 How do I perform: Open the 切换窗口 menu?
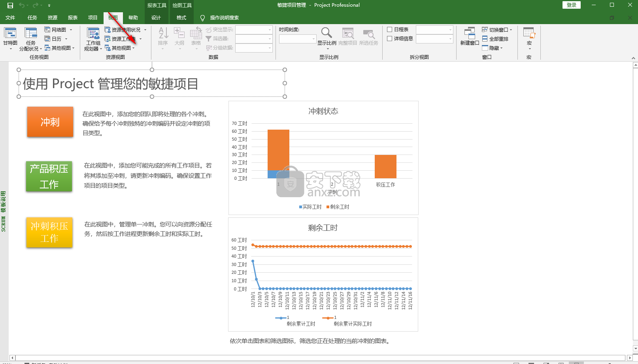pyautogui.click(x=497, y=30)
